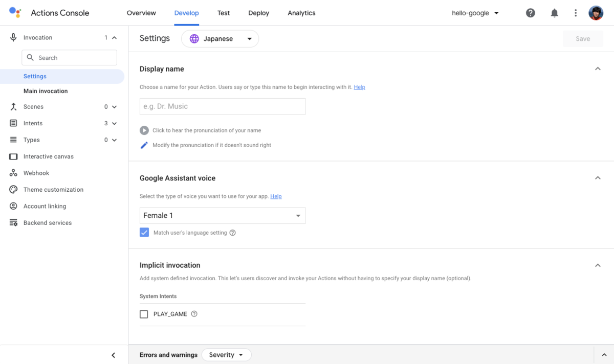Open the notifications bell
614x364 pixels.
point(554,13)
